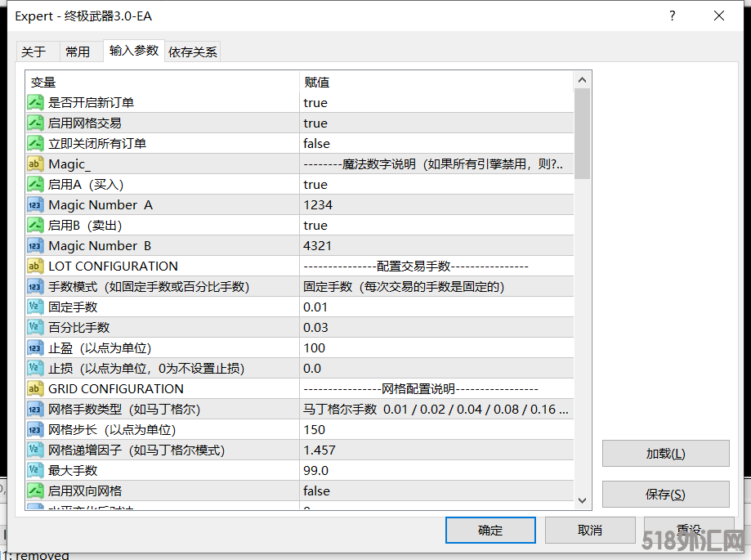Viewport: 751px width, 560px height.
Task: Click the icon beside 是否开启新订单
Action: coord(35,103)
